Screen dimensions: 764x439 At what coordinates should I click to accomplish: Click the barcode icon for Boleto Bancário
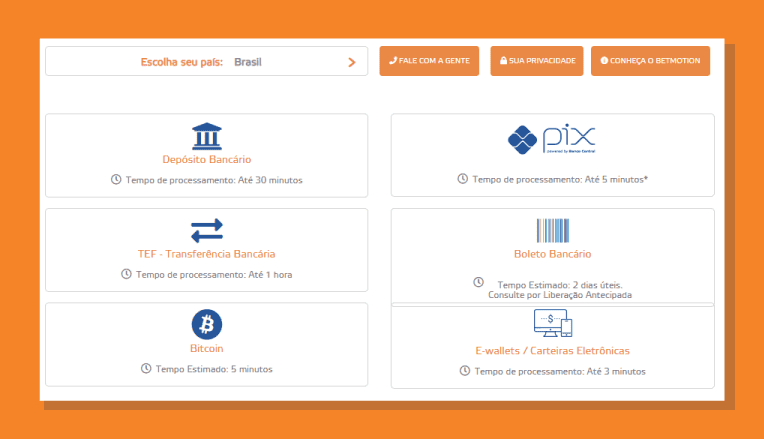(553, 230)
